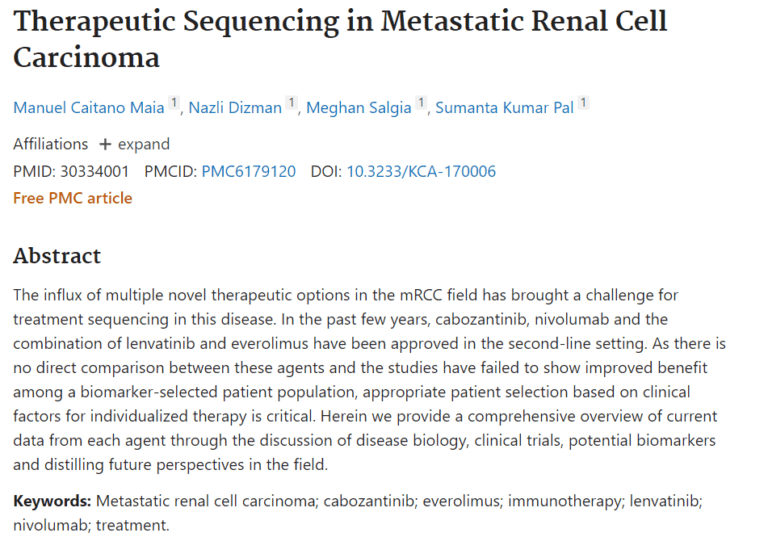The image size is (768, 558).
Task: Click affiliation superscript after Sumanta Kumar Pal
Action: pos(583,103)
